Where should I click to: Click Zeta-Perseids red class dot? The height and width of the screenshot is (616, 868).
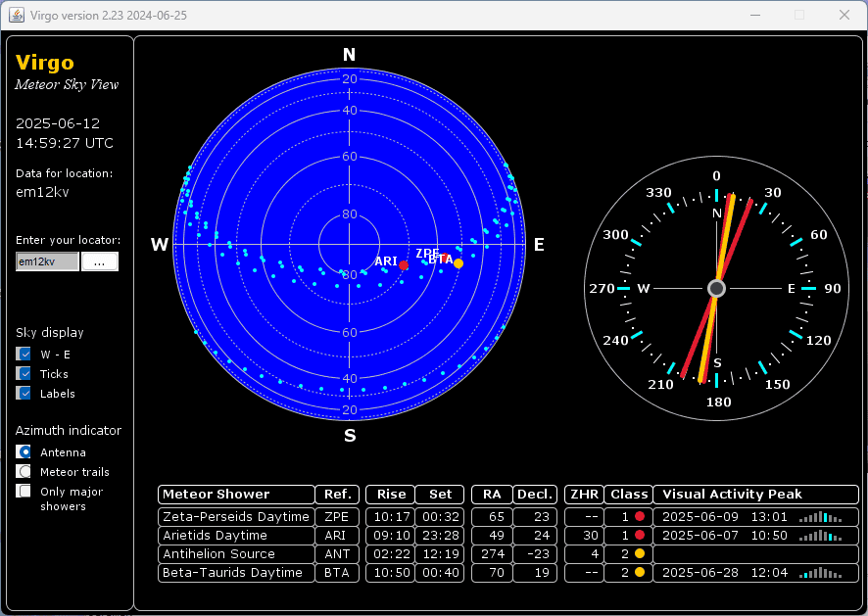640,516
